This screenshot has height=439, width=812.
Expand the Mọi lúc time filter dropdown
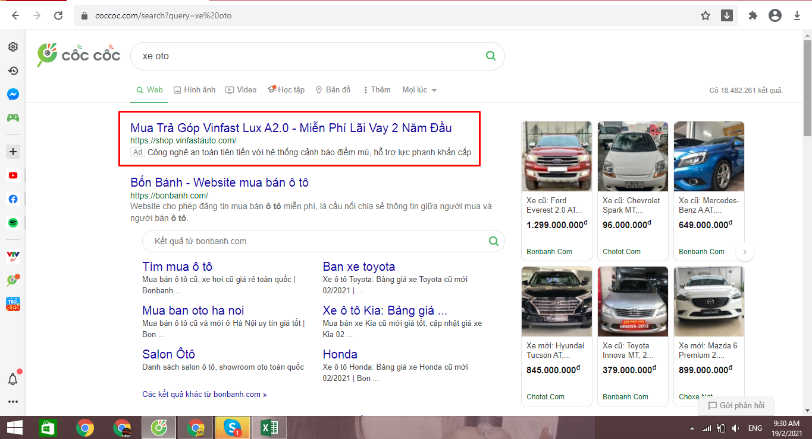point(419,90)
